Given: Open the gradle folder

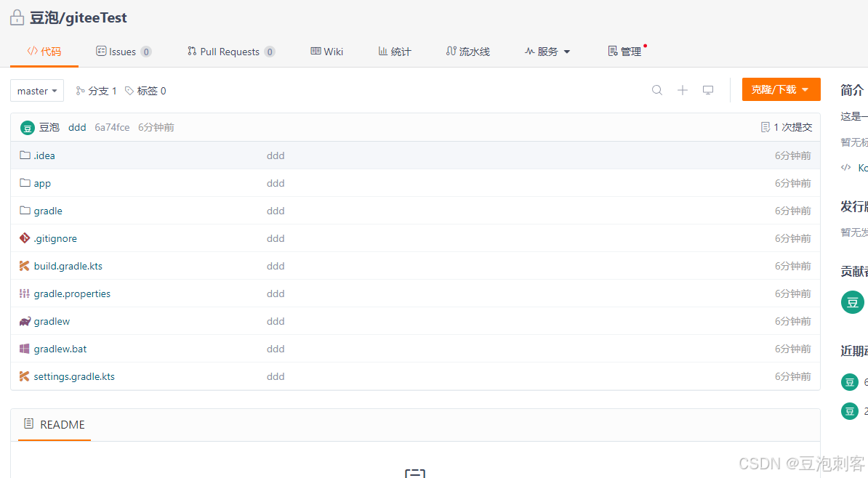Looking at the screenshot, I should 48,211.
